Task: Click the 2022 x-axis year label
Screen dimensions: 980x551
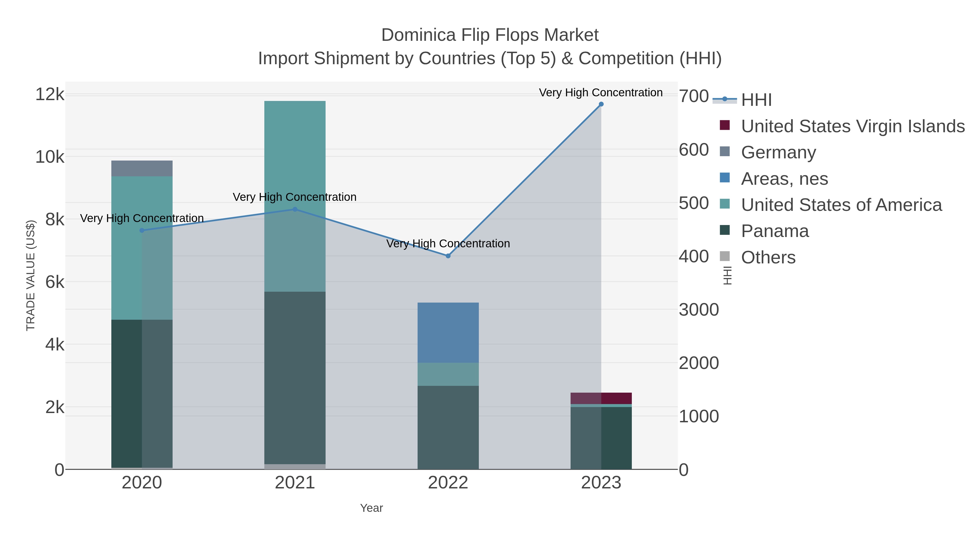Action: click(448, 483)
